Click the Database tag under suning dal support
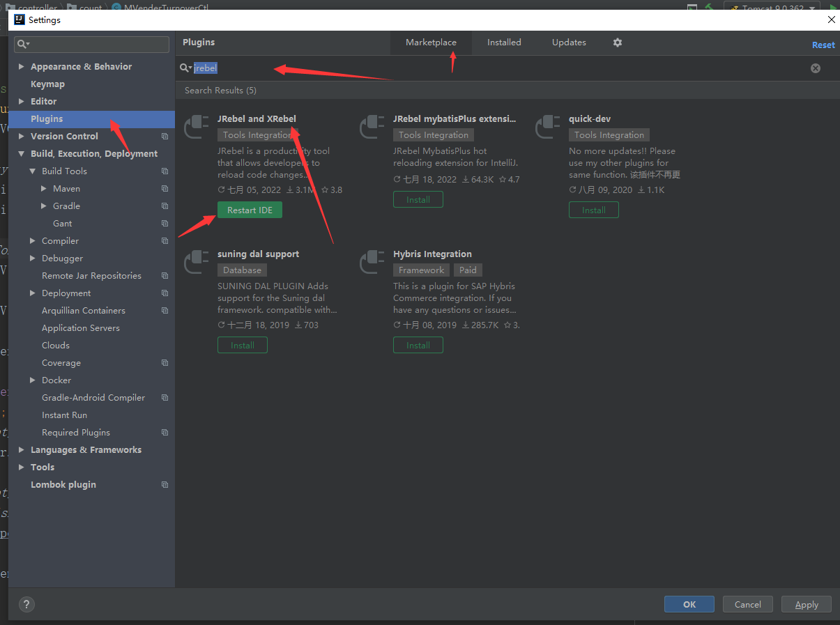The width and height of the screenshot is (840, 625). (243, 270)
